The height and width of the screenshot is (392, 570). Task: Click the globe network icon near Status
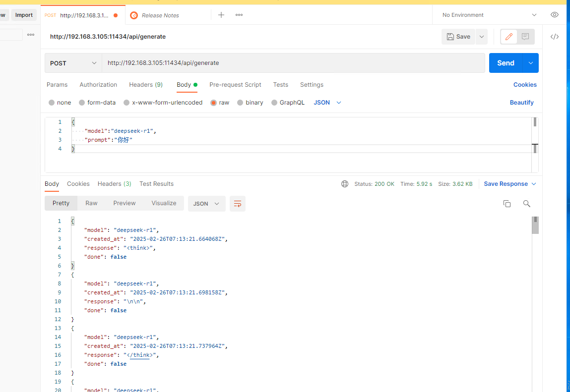click(x=345, y=184)
